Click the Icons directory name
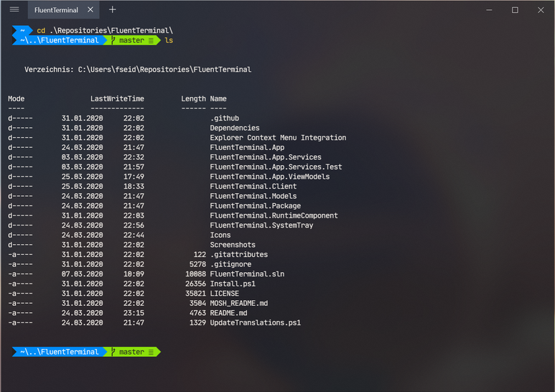The width and height of the screenshot is (555, 392). tap(220, 235)
